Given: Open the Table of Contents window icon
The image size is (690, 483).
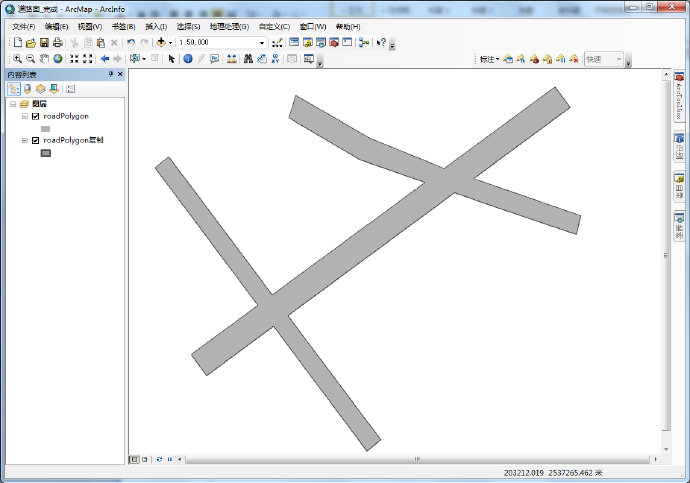Looking at the screenshot, I should pos(294,42).
